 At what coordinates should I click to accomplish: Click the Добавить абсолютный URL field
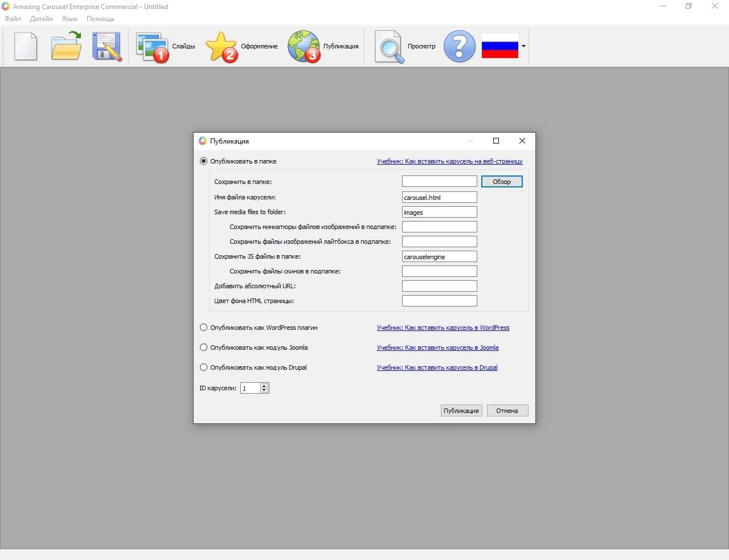point(440,286)
